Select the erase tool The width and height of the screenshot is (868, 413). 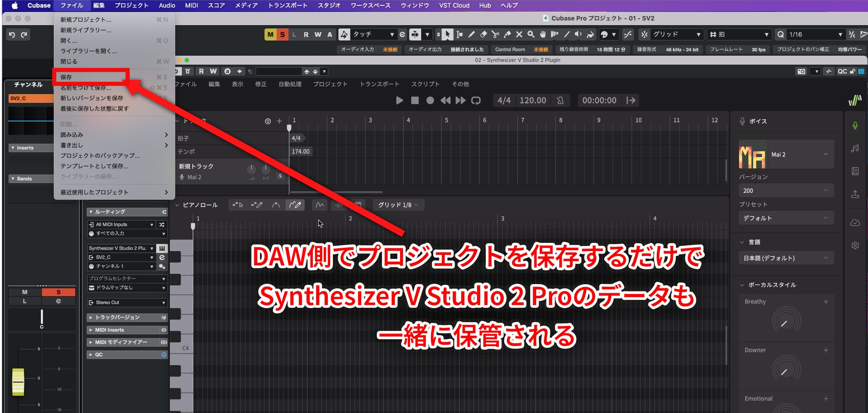click(x=483, y=35)
